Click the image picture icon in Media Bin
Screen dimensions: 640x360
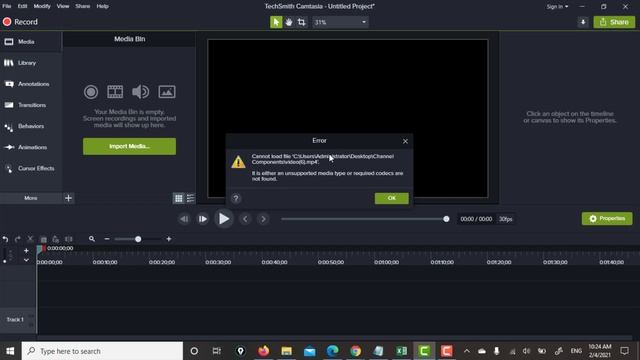pos(167,92)
